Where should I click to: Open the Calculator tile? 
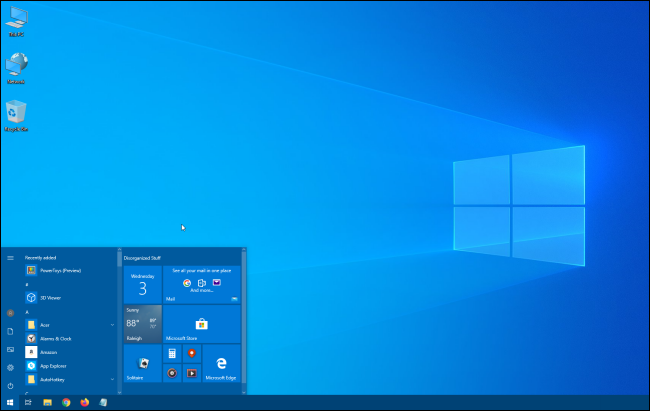point(172,354)
